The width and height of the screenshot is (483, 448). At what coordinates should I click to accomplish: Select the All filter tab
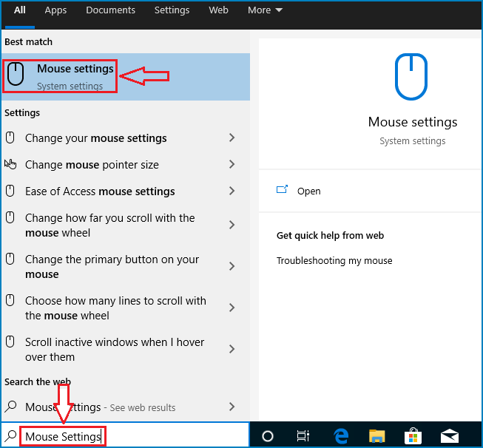tap(20, 10)
